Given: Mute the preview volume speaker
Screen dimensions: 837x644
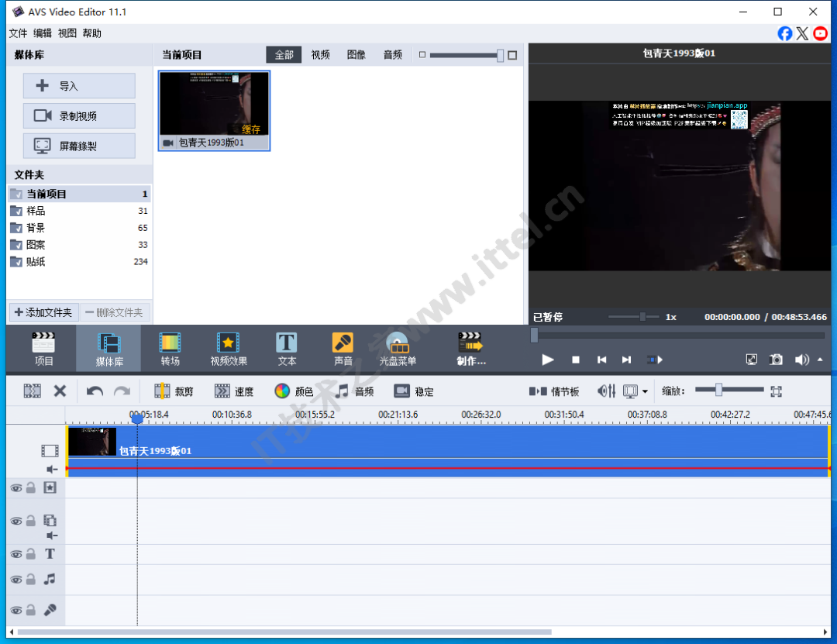Looking at the screenshot, I should [802, 360].
